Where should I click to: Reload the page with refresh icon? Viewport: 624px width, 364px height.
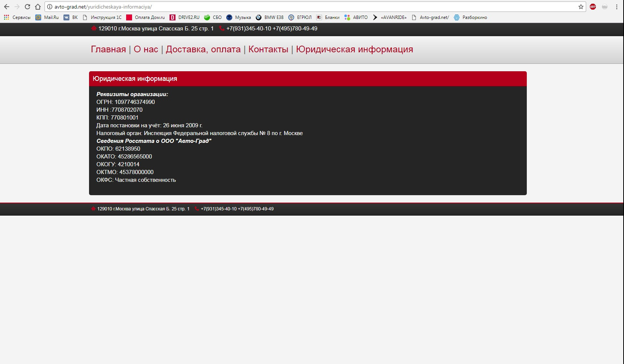point(27,7)
